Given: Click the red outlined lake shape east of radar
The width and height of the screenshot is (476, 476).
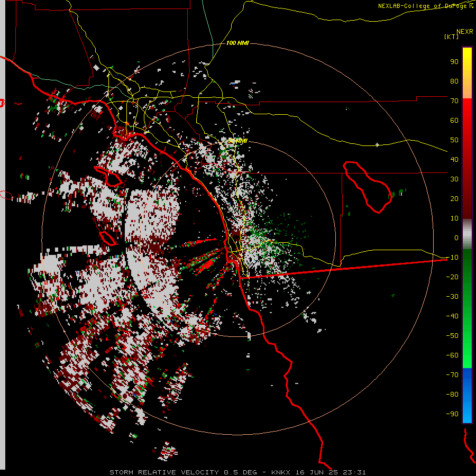Looking at the screenshot, I should 368,187.
